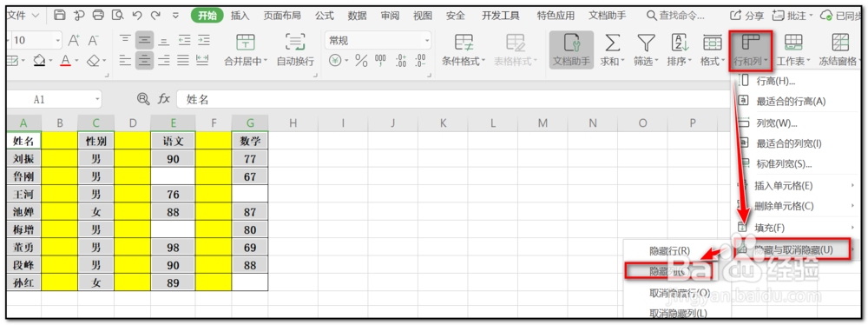Click the currency format icon

point(334,61)
